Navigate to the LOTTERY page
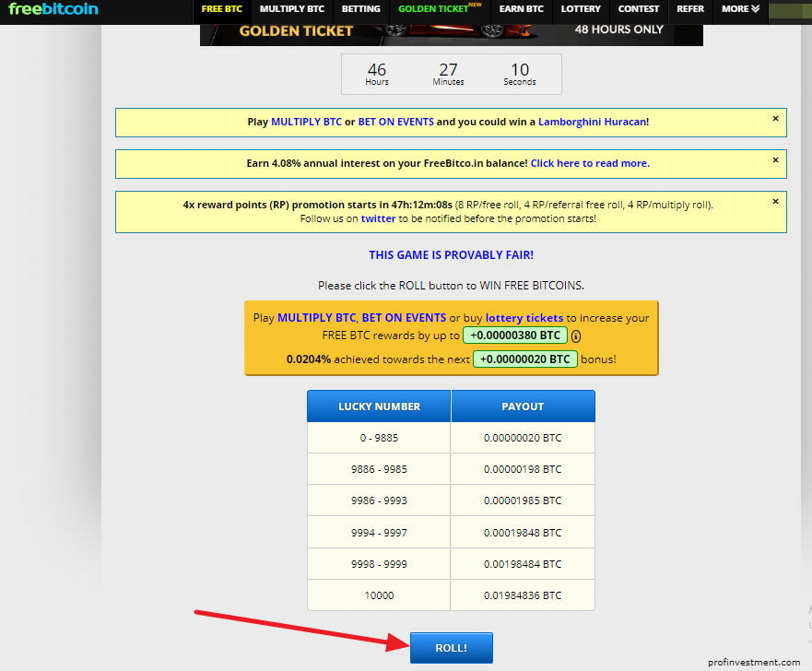 click(x=581, y=9)
